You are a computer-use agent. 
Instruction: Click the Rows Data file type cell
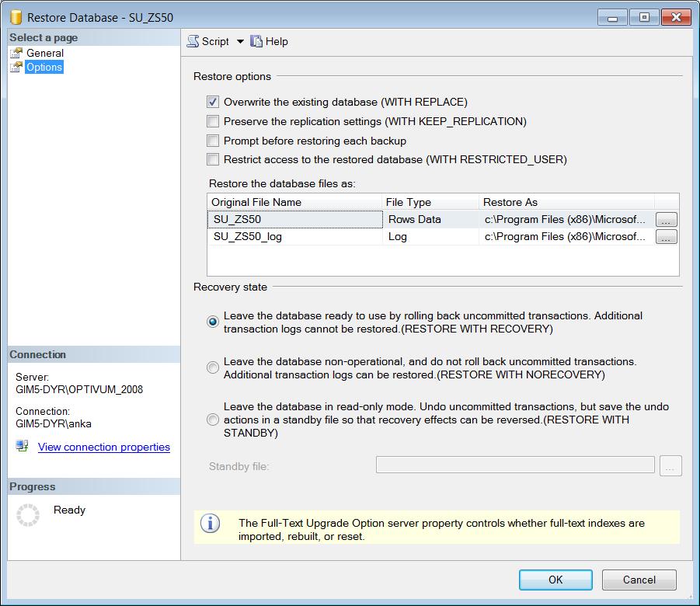click(431, 219)
